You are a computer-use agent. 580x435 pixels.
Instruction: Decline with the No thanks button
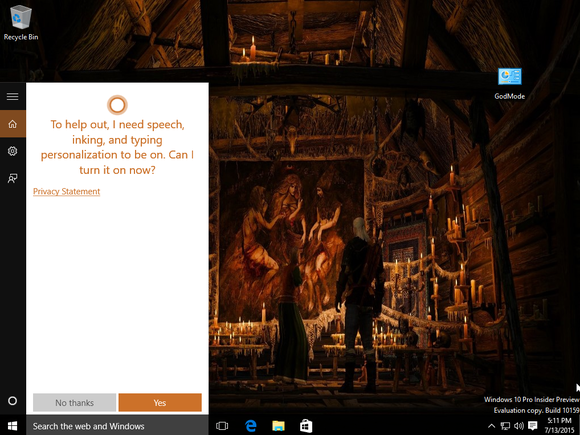pos(74,402)
